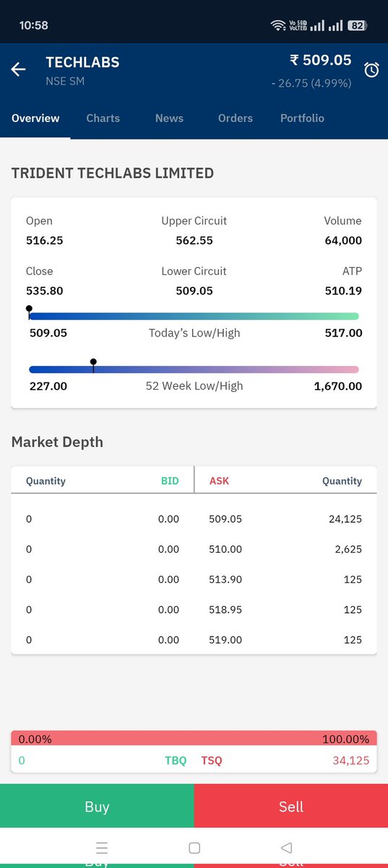Tap ask quantity 2,625

coord(348,549)
